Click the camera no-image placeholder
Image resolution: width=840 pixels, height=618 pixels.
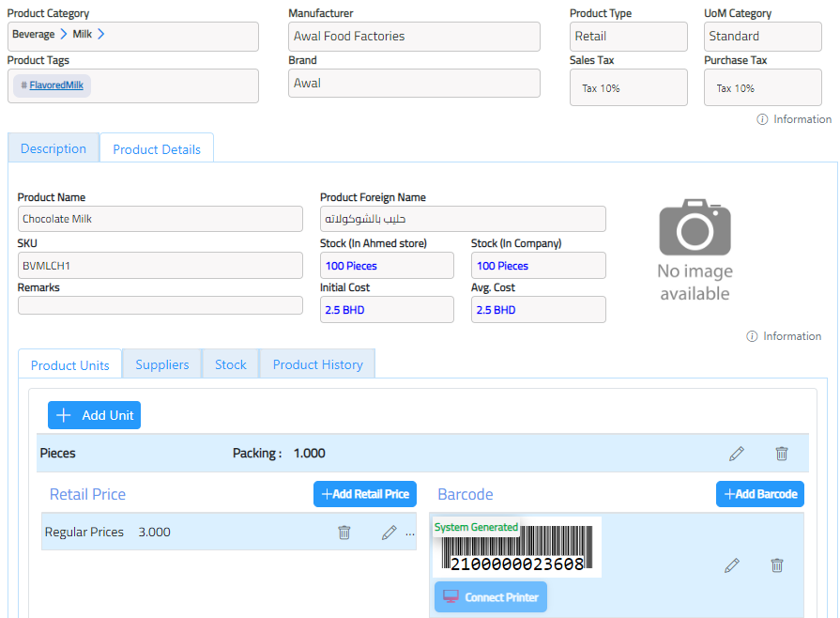[695, 250]
